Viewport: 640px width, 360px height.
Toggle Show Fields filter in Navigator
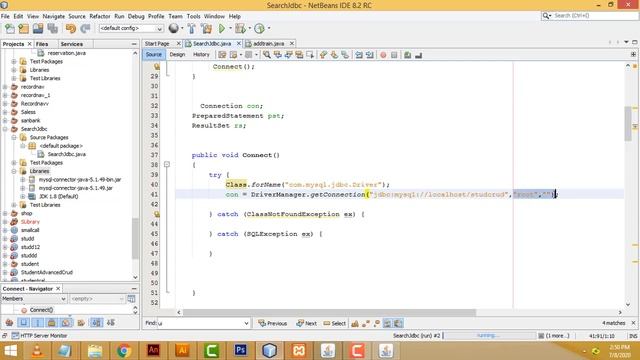(x=24, y=322)
